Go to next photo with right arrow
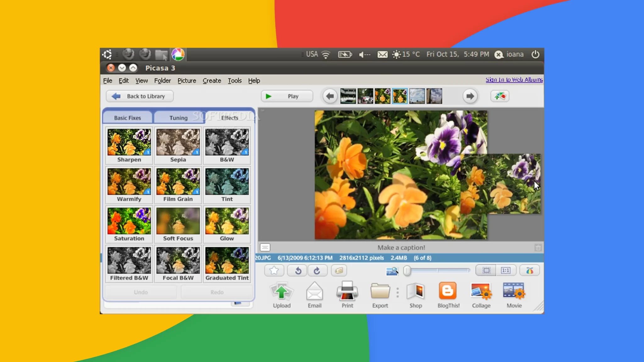 click(470, 96)
